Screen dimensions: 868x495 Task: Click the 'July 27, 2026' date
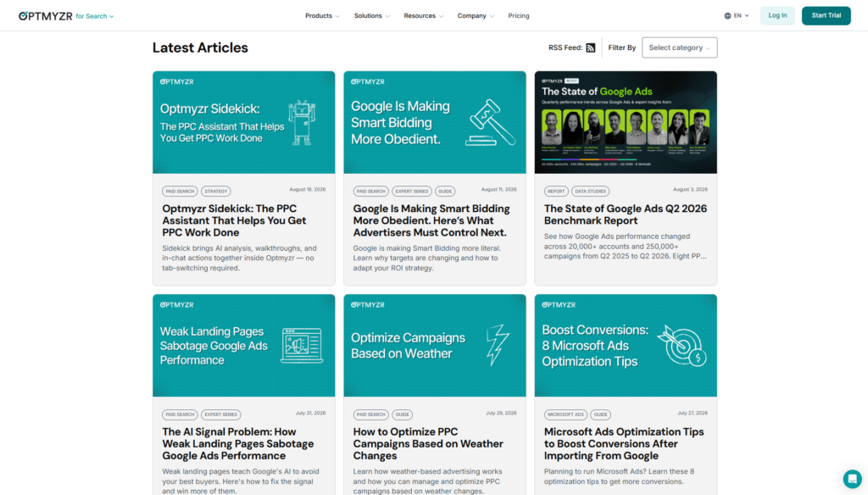click(x=693, y=413)
